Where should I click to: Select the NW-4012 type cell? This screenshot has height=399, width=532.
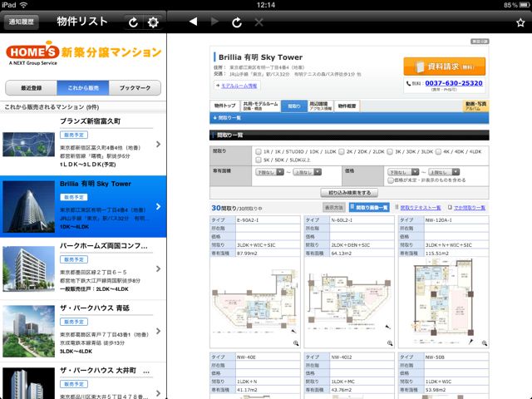362,357
